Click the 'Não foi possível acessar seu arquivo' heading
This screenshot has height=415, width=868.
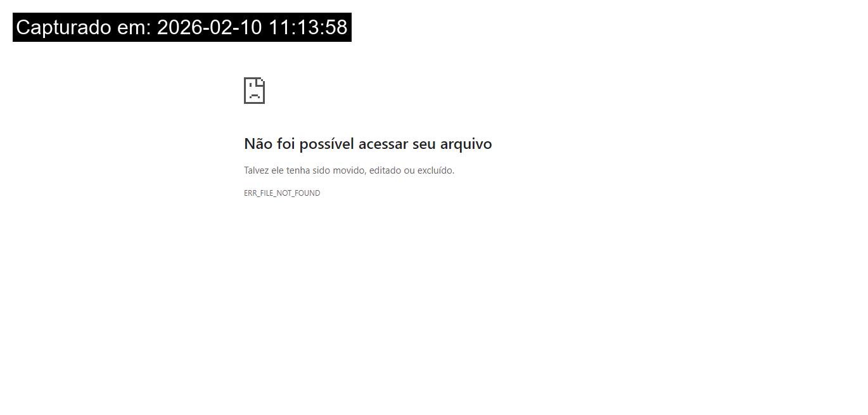tap(368, 144)
